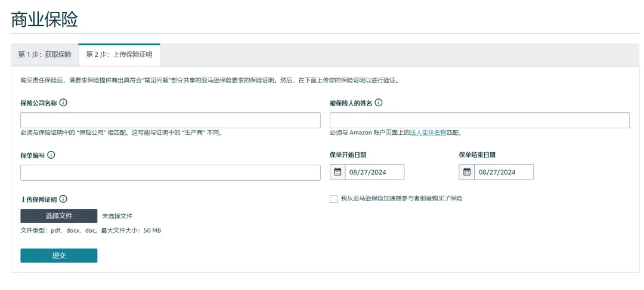The width and height of the screenshot is (644, 290).
Task: Click the 商业保险 page heading
Action: [x=45, y=19]
